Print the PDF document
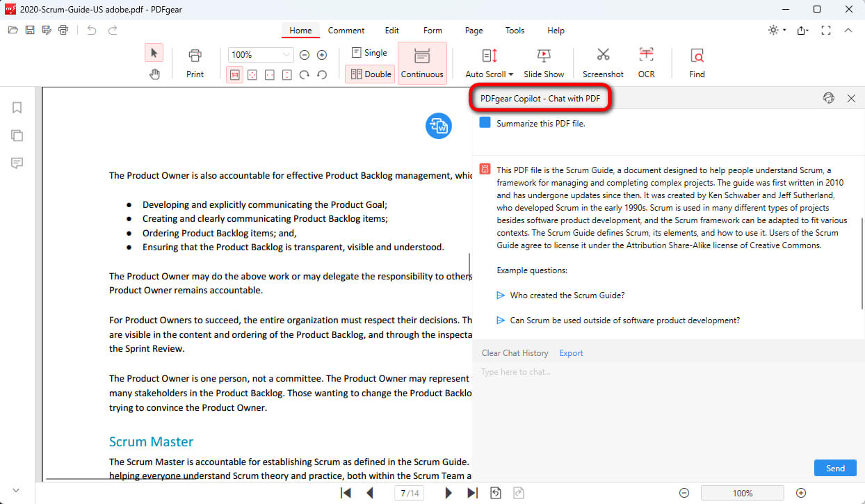This screenshot has height=504, width=865. pos(195,61)
